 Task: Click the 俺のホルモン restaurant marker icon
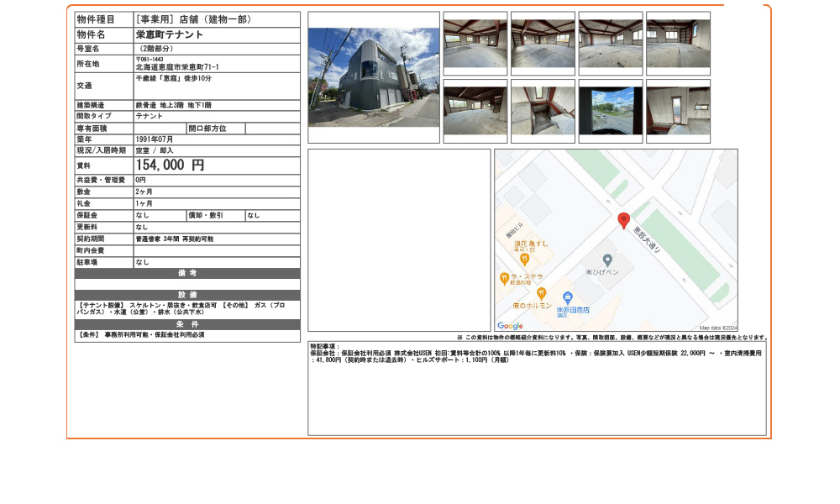pos(541,293)
